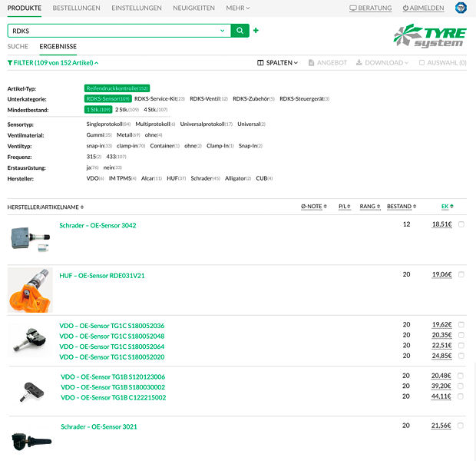Click the 18,51€ price link
Image resolution: width=476 pixels, height=461 pixels.
click(x=442, y=224)
